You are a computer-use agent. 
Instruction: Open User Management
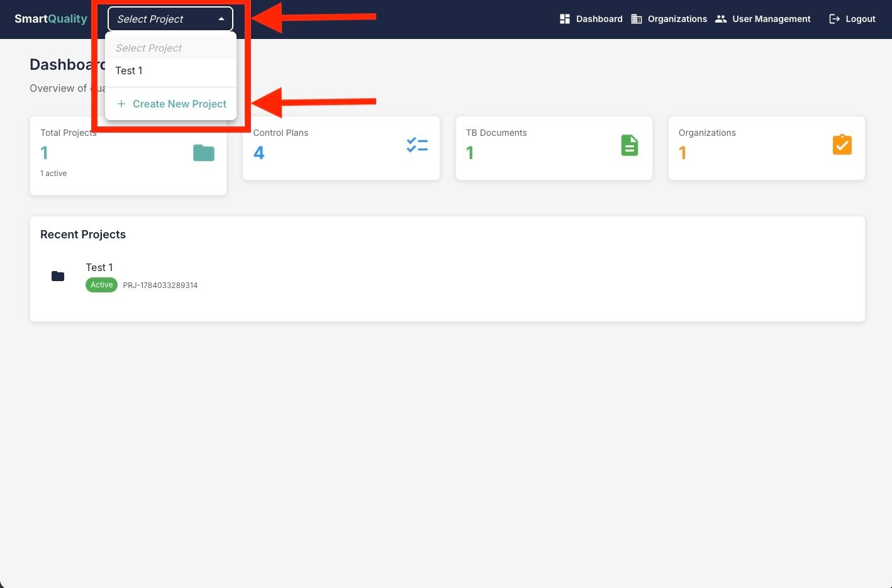coord(763,19)
